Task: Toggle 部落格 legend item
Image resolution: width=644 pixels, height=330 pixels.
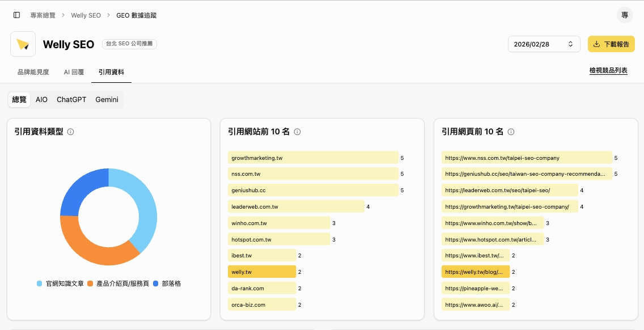Action: tap(167, 283)
